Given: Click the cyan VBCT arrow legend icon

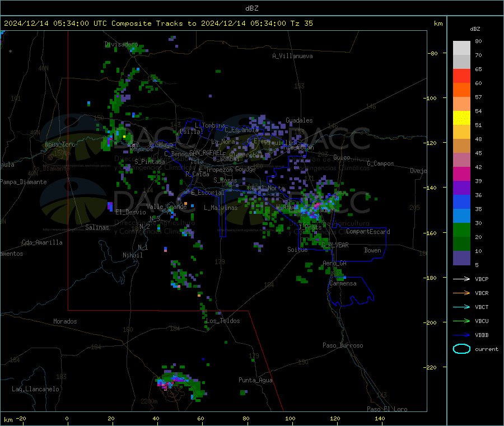Looking at the screenshot, I should [x=461, y=307].
